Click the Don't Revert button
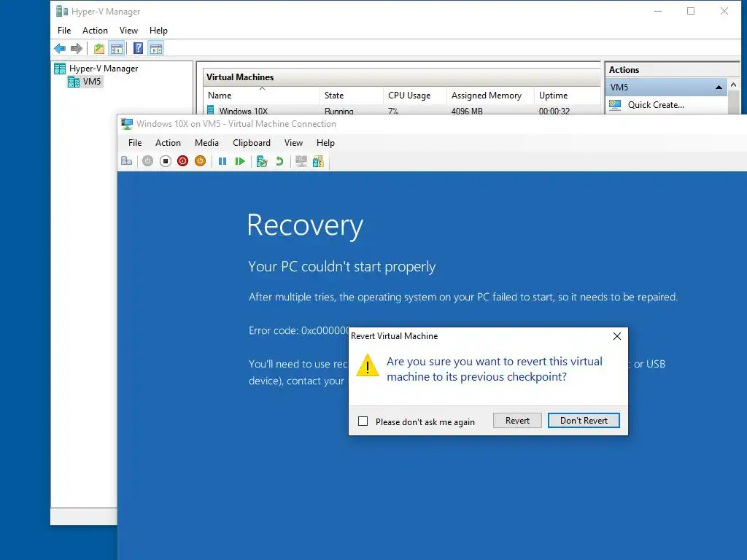Viewport: 747px width, 560px height. click(584, 421)
